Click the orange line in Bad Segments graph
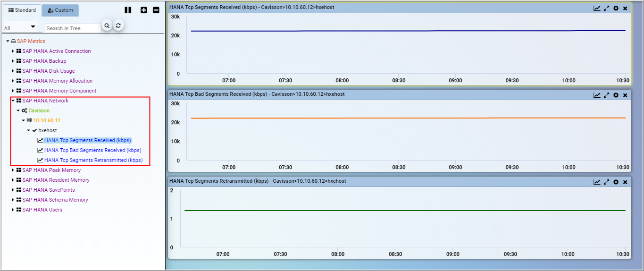 408,118
